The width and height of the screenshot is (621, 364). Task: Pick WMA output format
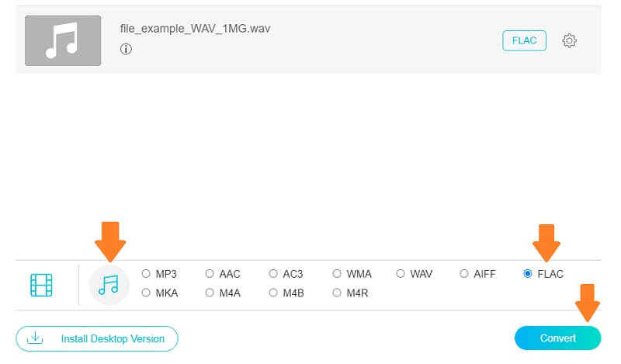337,274
